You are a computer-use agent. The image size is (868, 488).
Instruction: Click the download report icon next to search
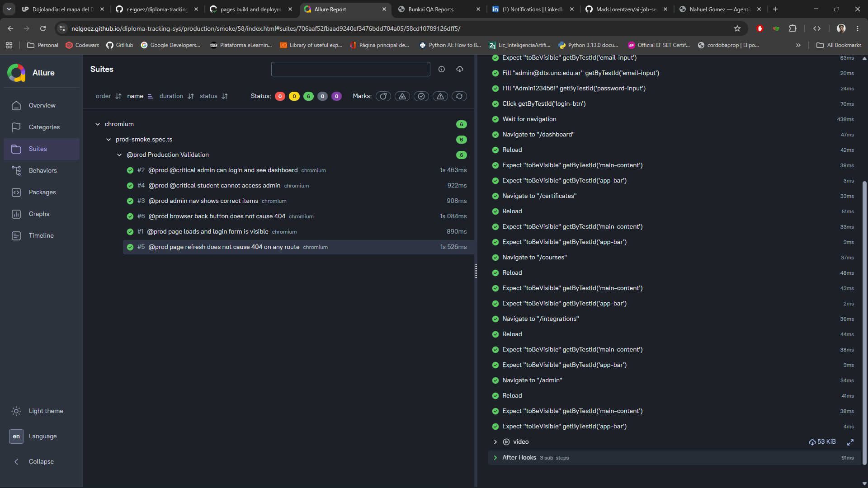coord(459,69)
